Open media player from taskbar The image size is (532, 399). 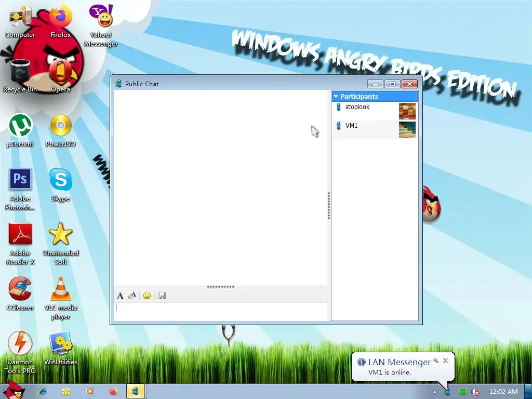89,392
